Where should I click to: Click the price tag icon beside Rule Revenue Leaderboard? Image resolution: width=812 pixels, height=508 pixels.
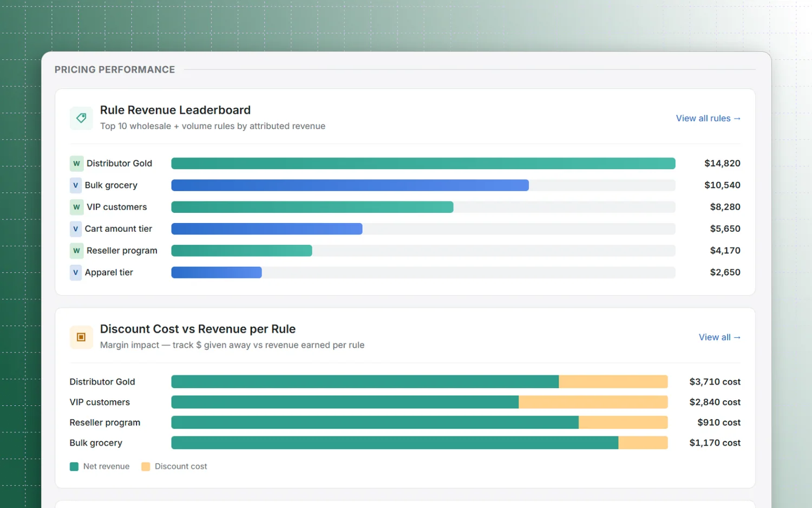(x=81, y=118)
